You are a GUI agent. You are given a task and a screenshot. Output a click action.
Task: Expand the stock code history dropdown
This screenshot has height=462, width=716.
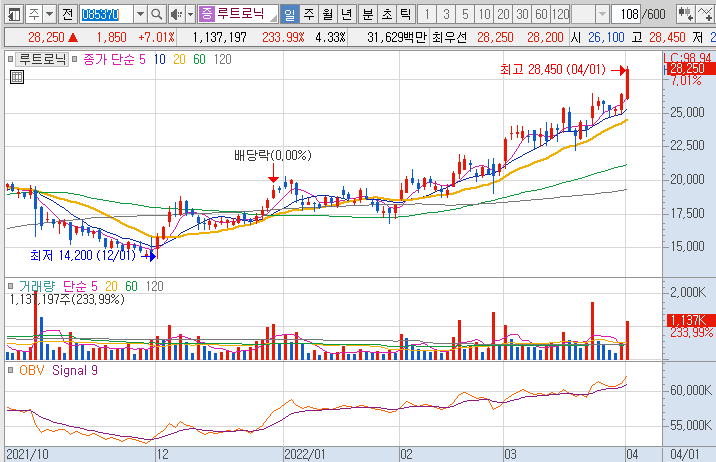point(141,15)
